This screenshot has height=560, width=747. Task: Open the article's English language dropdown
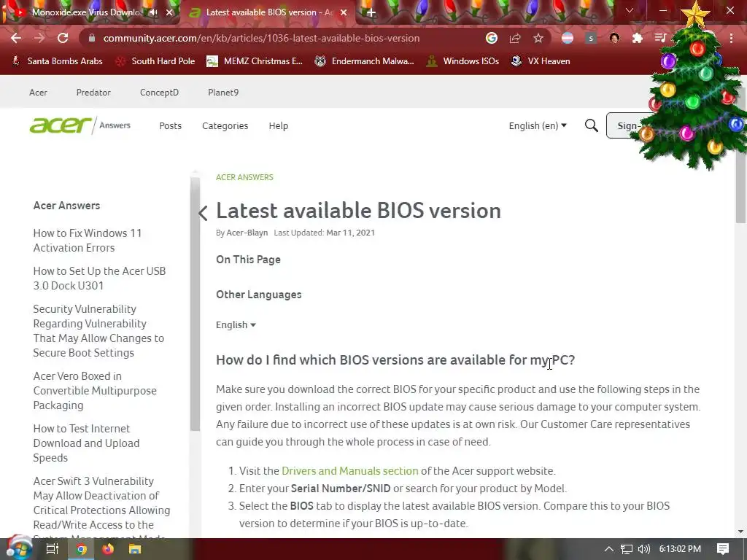click(x=236, y=324)
